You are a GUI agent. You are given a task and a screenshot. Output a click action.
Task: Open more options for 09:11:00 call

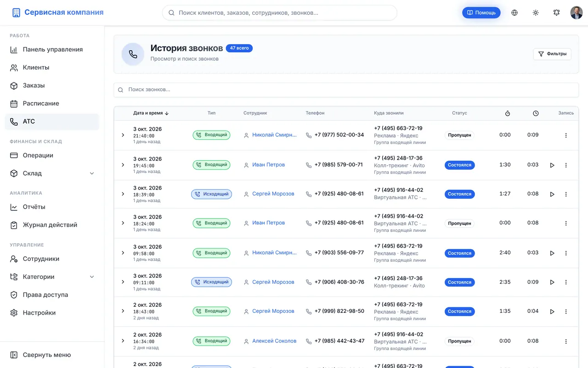(x=566, y=282)
